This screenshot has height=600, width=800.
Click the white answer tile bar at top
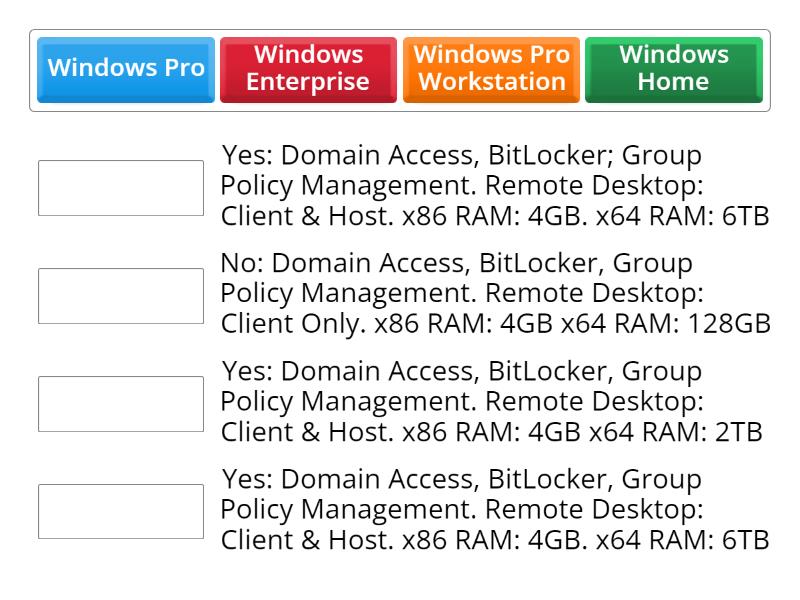400,70
